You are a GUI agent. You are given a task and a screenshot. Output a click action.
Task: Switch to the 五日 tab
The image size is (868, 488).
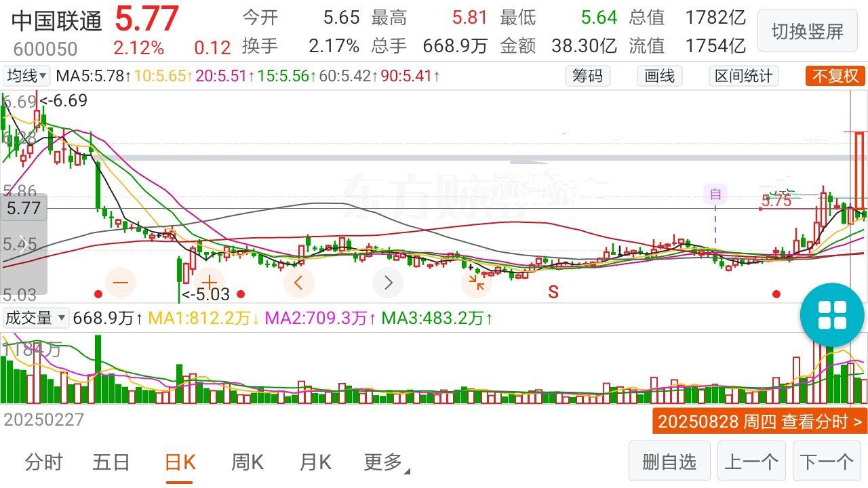pos(111,462)
